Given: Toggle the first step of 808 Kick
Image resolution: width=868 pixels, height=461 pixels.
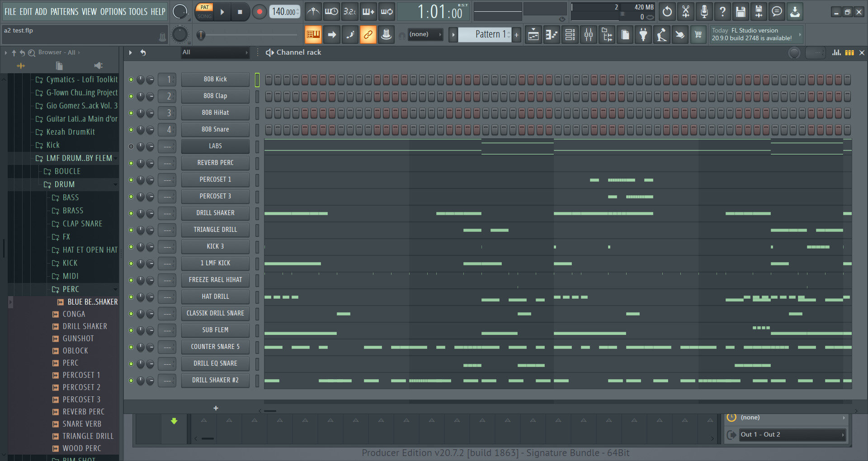Looking at the screenshot, I should (269, 80).
